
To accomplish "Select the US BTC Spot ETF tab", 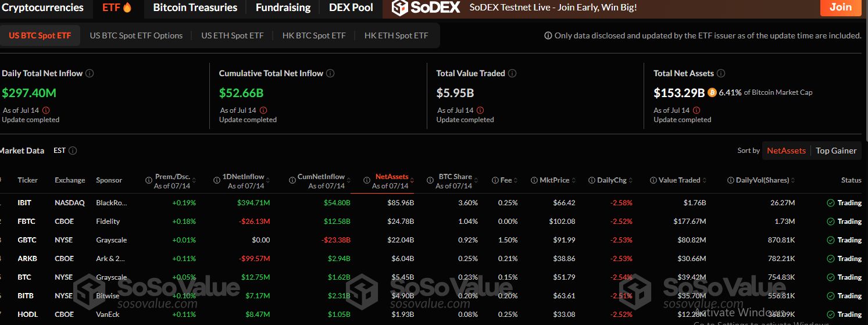I will click(x=40, y=35).
